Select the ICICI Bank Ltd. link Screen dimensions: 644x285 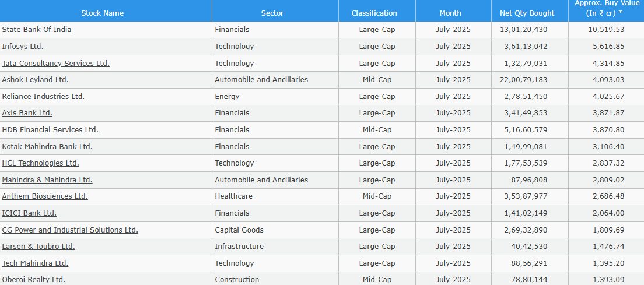point(29,213)
